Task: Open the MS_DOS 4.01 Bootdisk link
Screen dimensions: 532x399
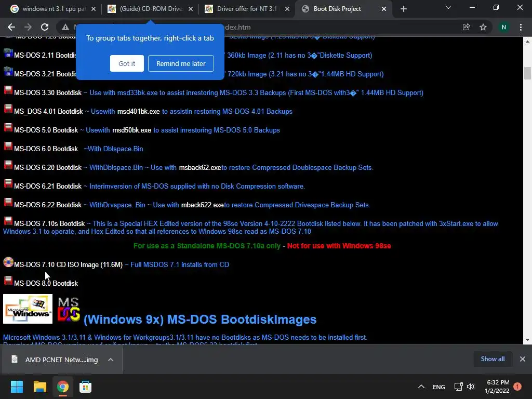Action: point(48,111)
